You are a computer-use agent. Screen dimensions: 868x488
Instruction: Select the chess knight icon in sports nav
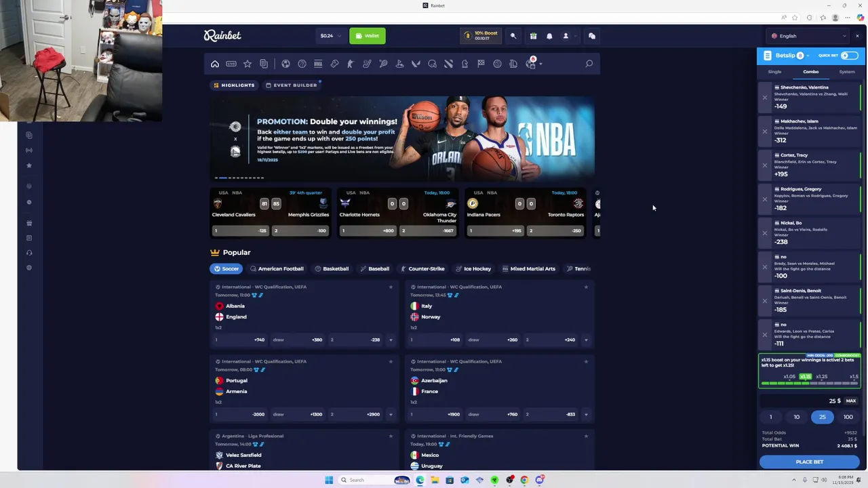[465, 64]
